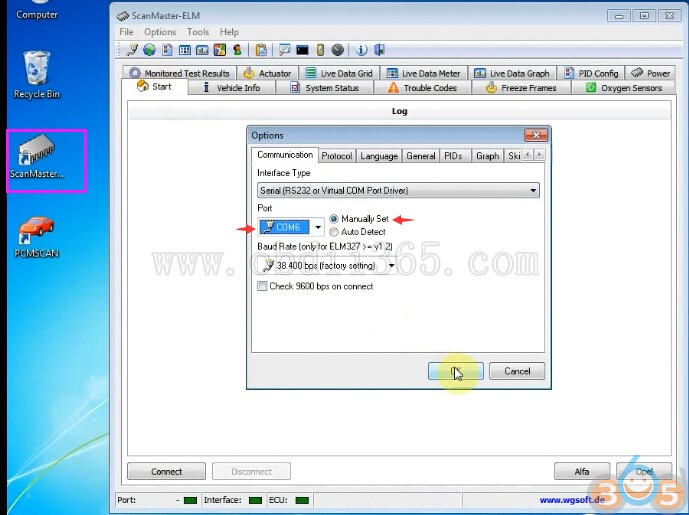This screenshot has height=515, width=689.
Task: Click the battery toolbar icon
Action: click(x=320, y=50)
